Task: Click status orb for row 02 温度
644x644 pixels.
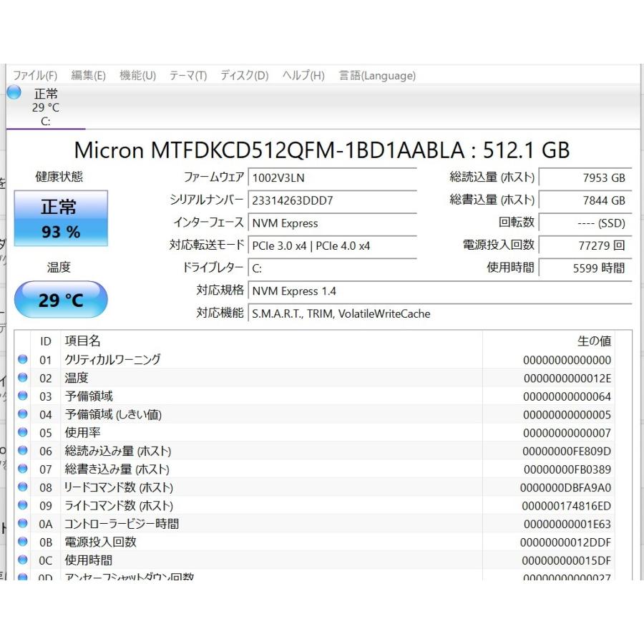Action: tap(23, 377)
